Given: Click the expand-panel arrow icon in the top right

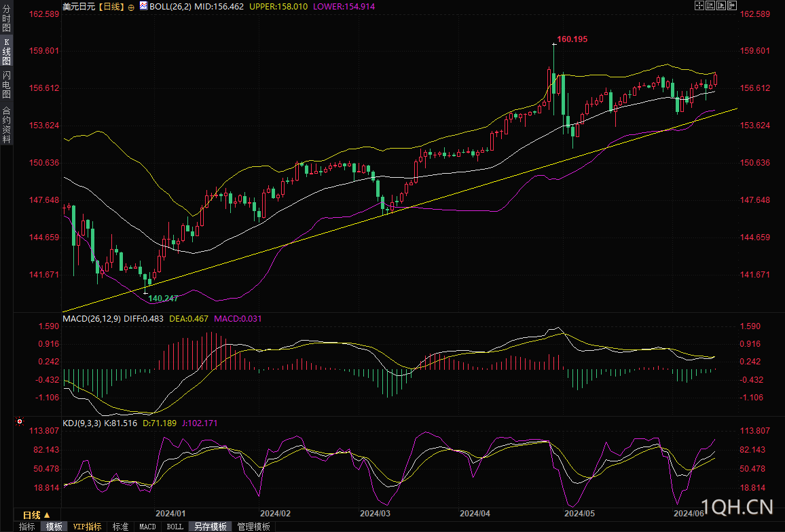Looking at the screenshot, I should [732, 5].
